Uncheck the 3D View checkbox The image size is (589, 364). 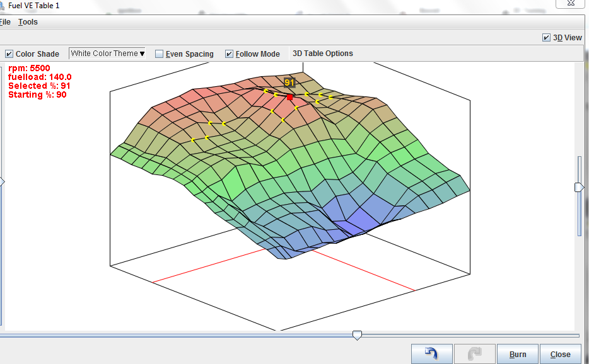[x=546, y=38]
